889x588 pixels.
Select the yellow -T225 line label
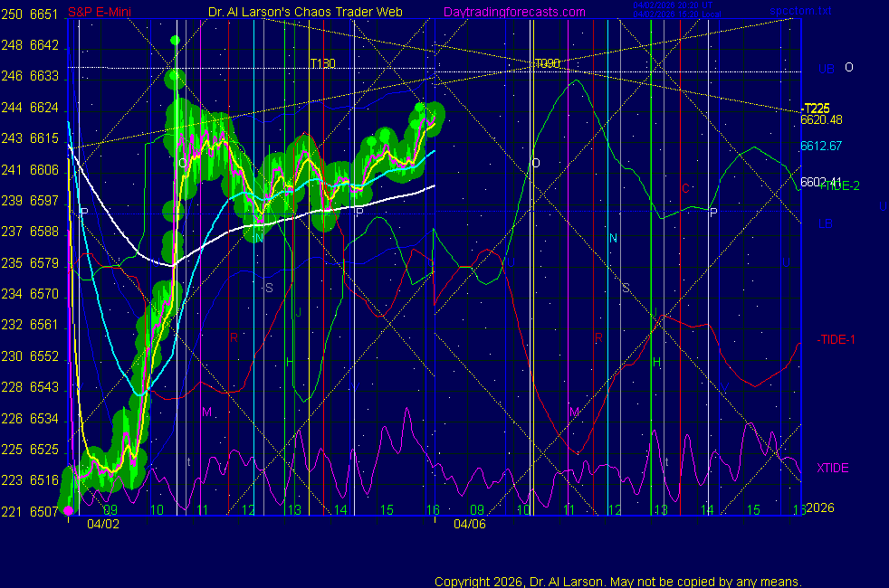click(x=817, y=108)
